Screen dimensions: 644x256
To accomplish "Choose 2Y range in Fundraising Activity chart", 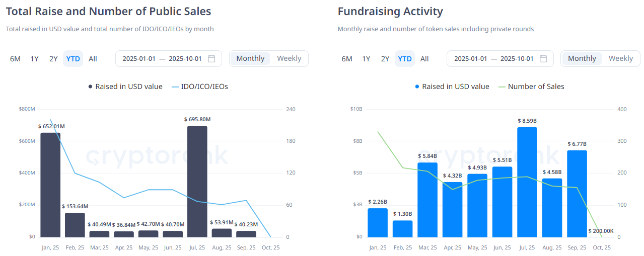I will (x=385, y=59).
